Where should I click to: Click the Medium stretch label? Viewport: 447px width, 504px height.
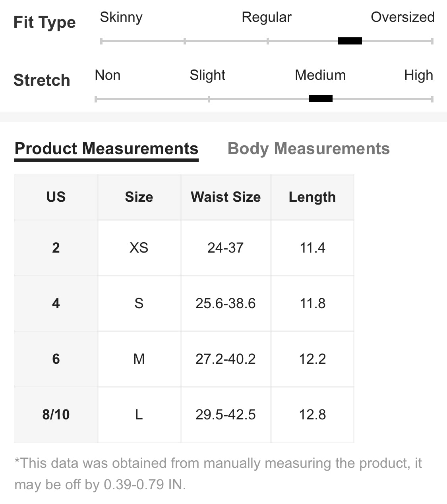pyautogui.click(x=320, y=75)
